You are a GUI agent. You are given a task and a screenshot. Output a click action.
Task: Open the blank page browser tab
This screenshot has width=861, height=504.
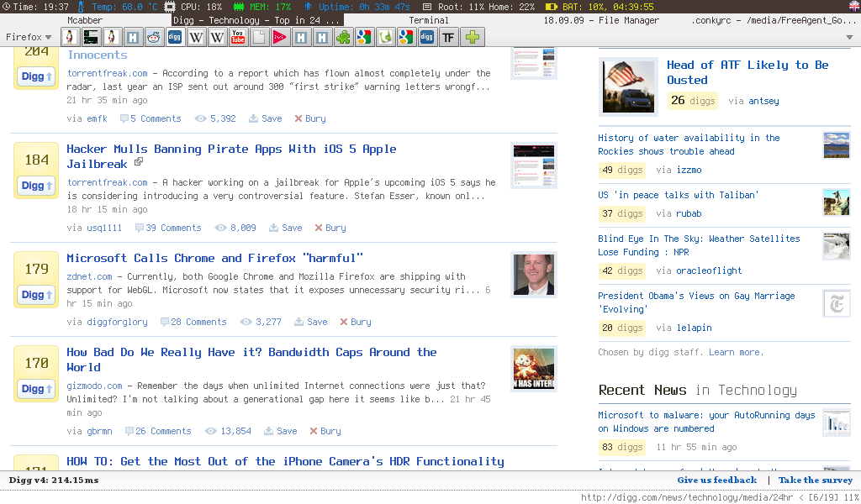[259, 37]
